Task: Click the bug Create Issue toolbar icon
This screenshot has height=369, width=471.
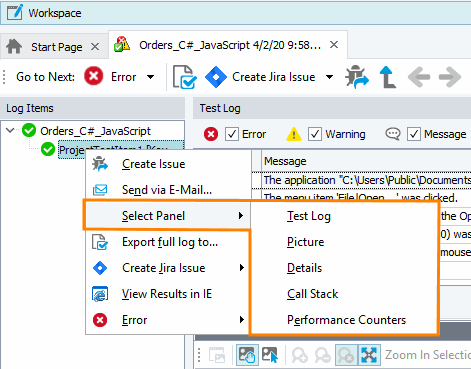Action: (357, 77)
